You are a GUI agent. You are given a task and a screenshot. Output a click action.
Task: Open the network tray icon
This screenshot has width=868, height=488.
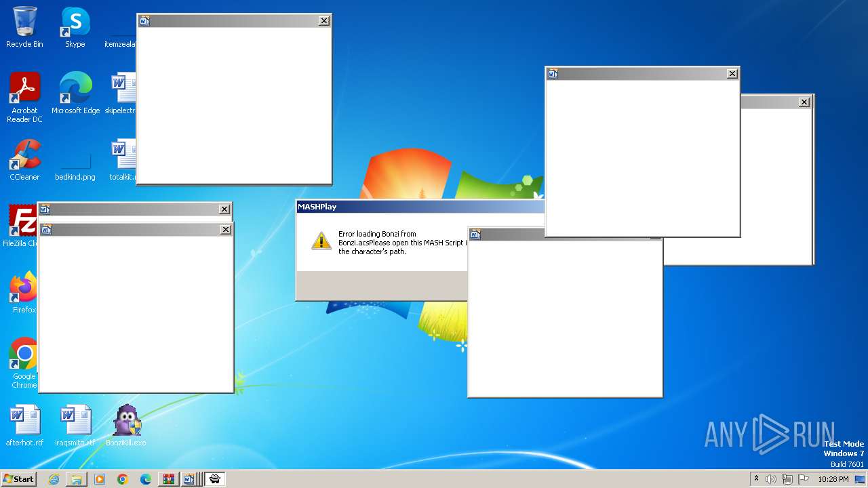(787, 479)
